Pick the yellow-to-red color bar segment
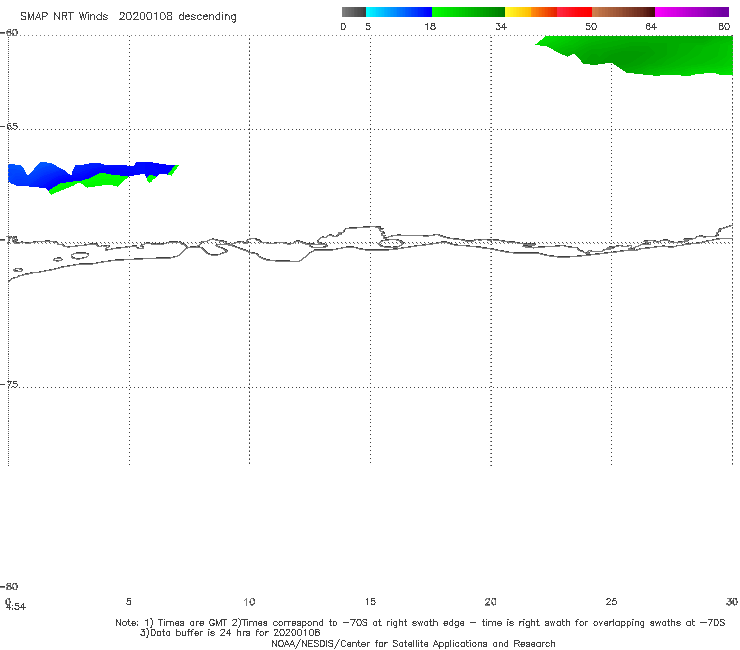Screen dimensions: 740x650 click(548, 12)
